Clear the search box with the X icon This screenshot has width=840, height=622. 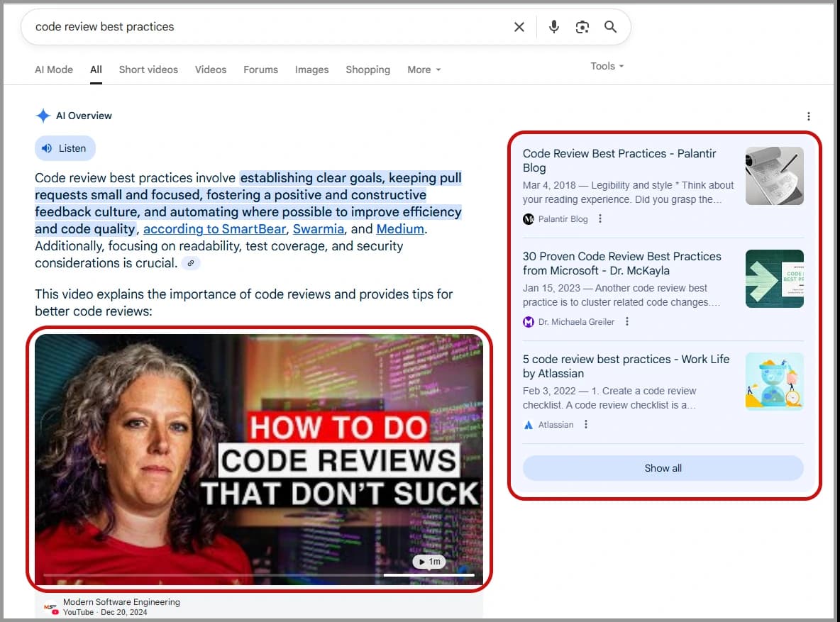(519, 27)
